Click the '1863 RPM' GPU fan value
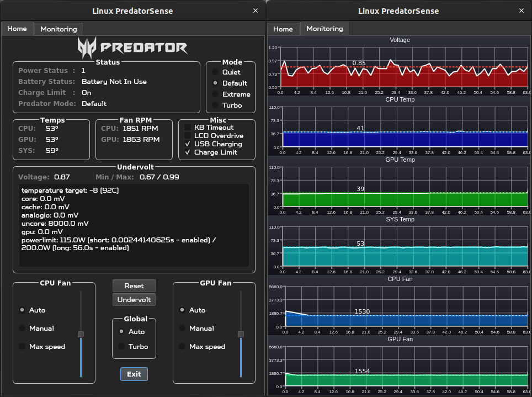The image size is (532, 397). pos(141,139)
